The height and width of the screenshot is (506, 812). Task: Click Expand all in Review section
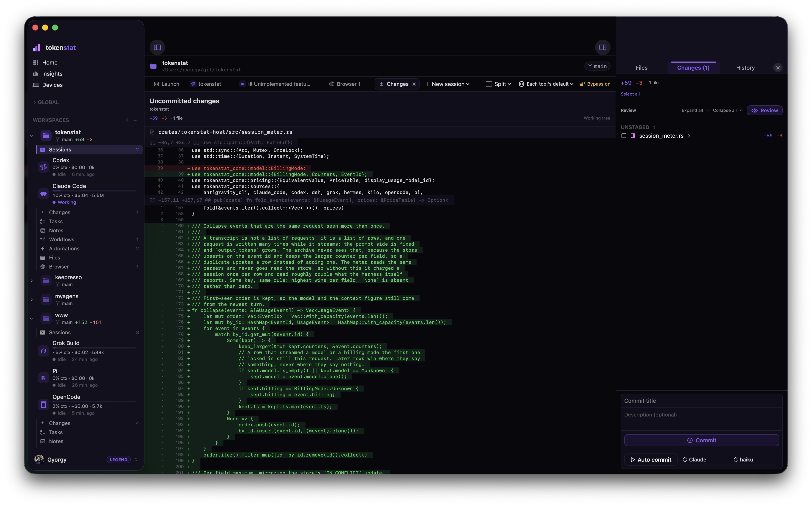[695, 110]
